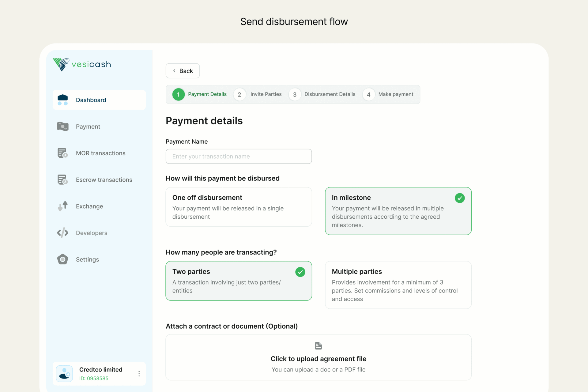Click the Payment cash icon
The image size is (588, 392).
click(x=63, y=126)
